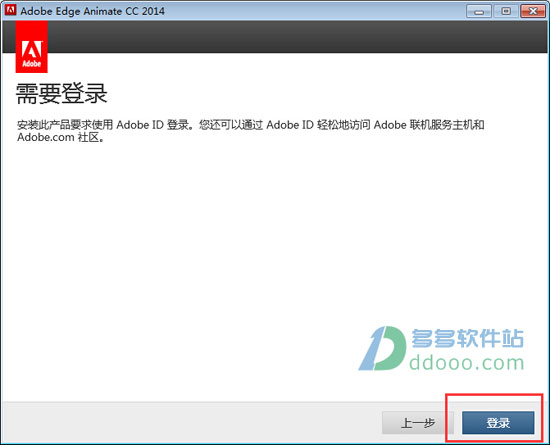Viewport: 550px width, 445px height.
Task: Click the window title Adobe Edge Animate CC 2014
Action: point(93,11)
